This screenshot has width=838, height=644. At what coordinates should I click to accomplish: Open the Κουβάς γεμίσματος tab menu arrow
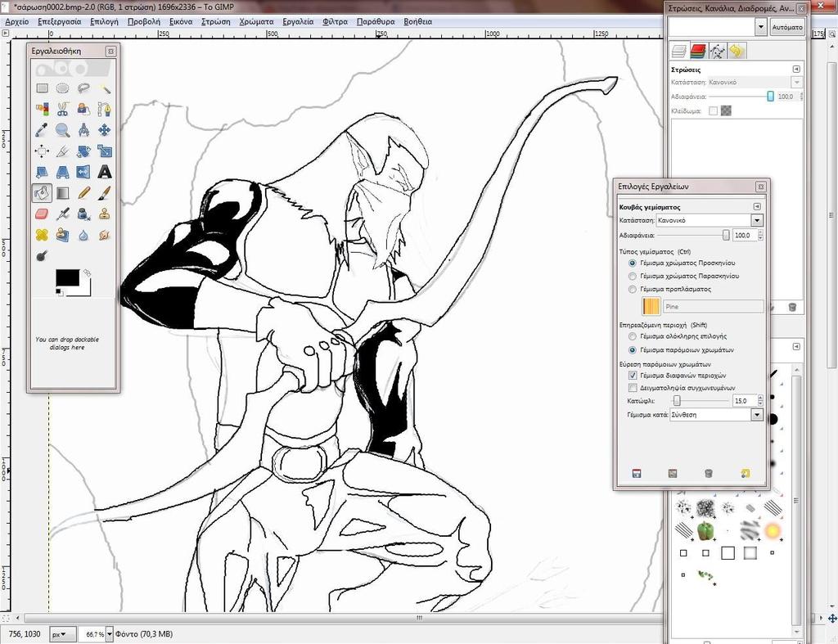click(x=757, y=207)
